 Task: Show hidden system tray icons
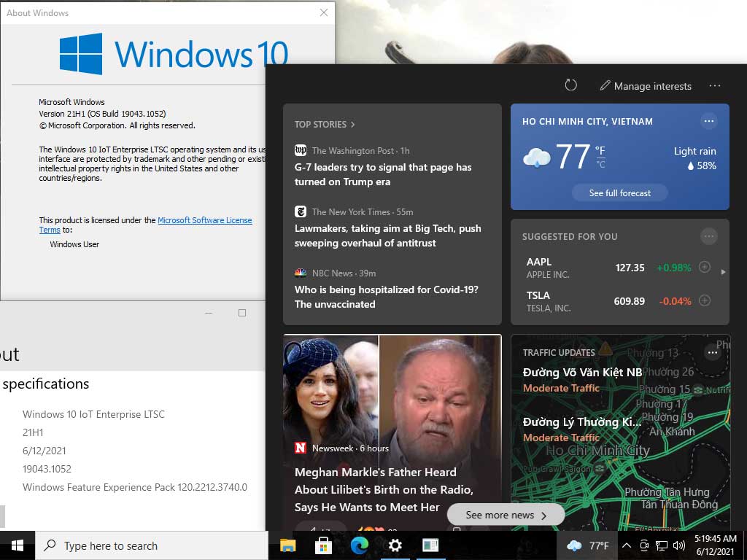click(627, 545)
